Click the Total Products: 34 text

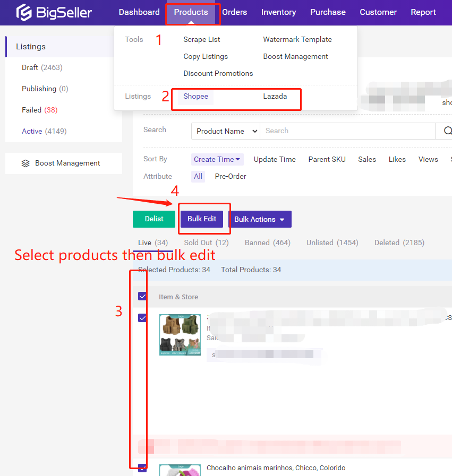251,270
